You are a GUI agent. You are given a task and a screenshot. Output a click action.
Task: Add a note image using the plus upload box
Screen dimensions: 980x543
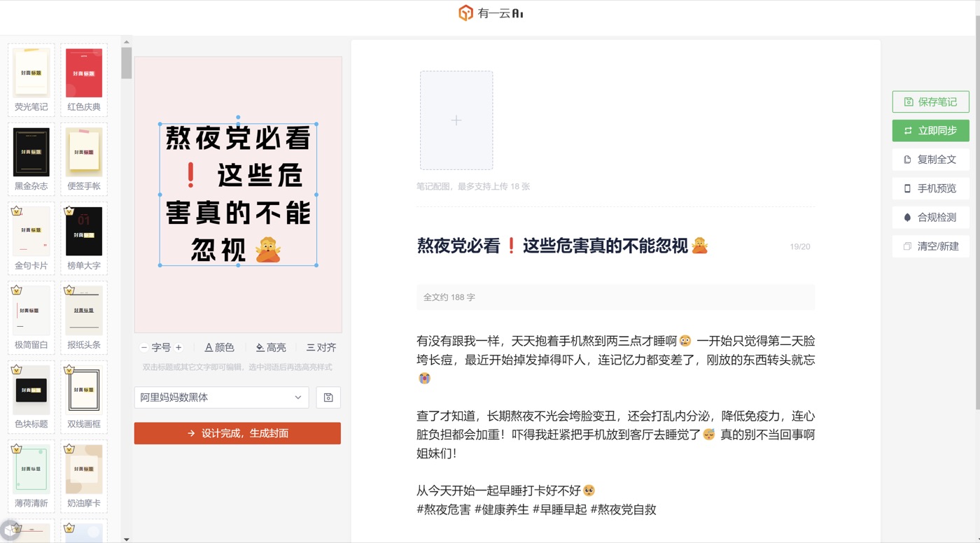(x=456, y=120)
